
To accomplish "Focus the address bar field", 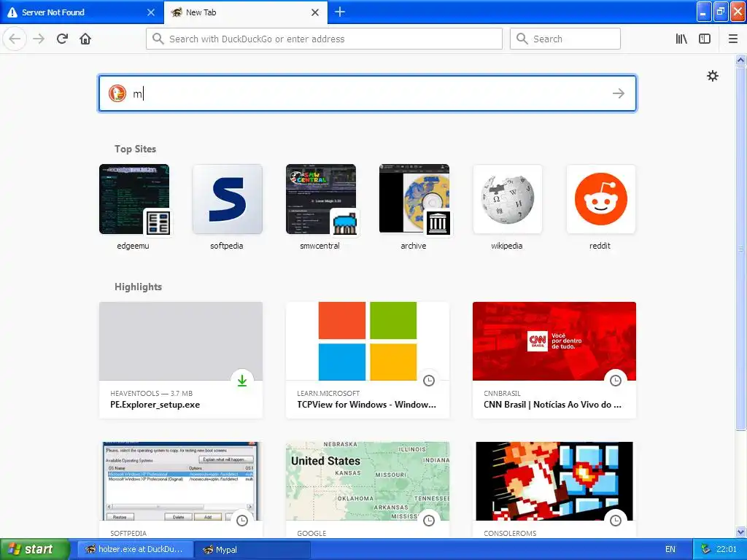I will 324,39.
